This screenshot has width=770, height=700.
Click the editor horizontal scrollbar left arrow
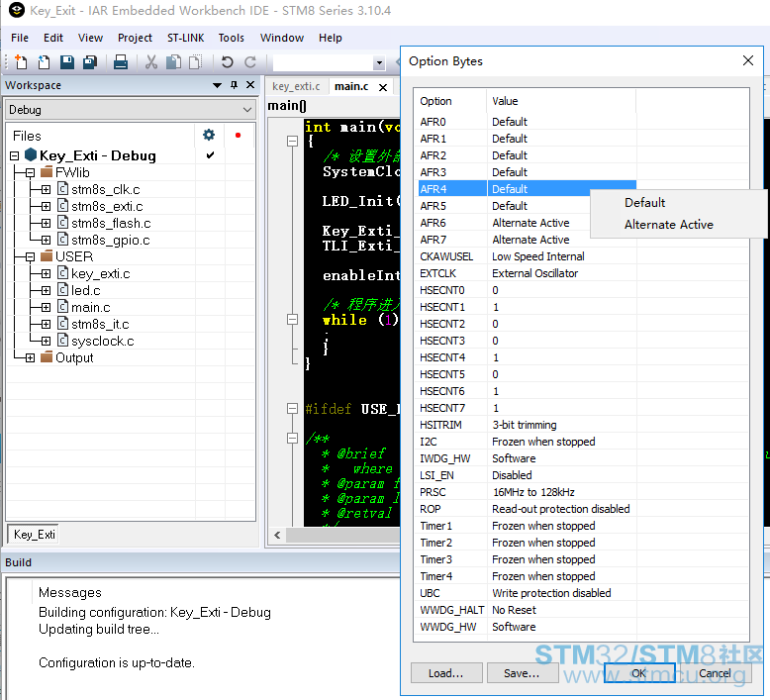(x=277, y=535)
